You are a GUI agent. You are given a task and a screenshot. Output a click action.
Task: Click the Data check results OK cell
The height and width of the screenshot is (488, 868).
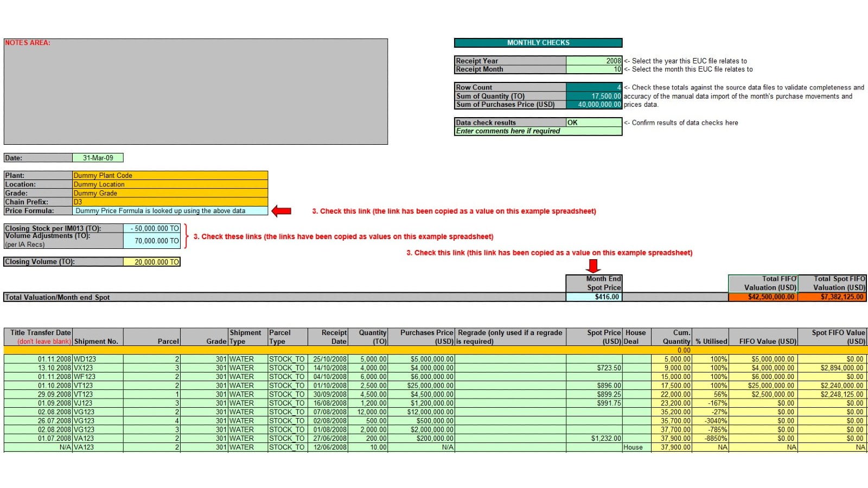point(593,123)
